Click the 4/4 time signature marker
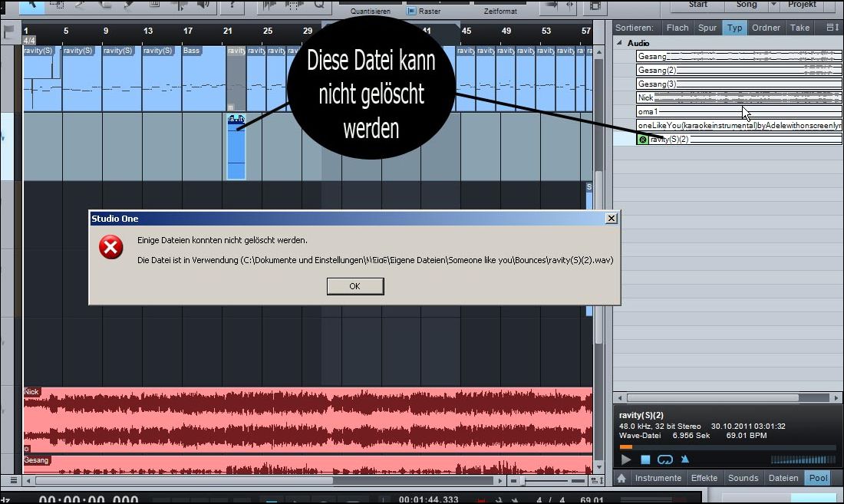844x504 pixels. point(29,41)
